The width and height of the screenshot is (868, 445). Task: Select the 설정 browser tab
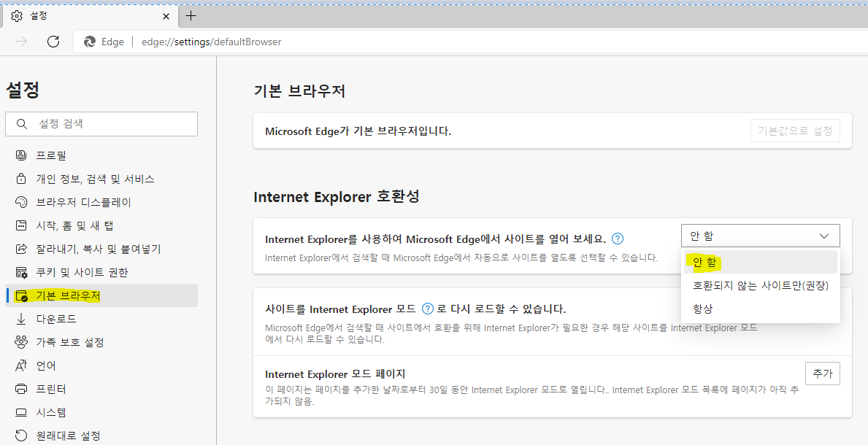91,16
